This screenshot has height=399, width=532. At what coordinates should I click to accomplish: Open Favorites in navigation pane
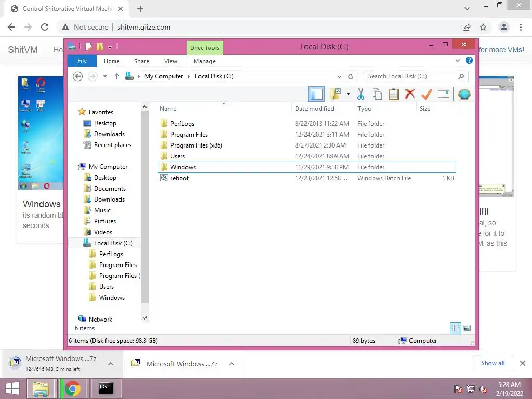tap(101, 112)
